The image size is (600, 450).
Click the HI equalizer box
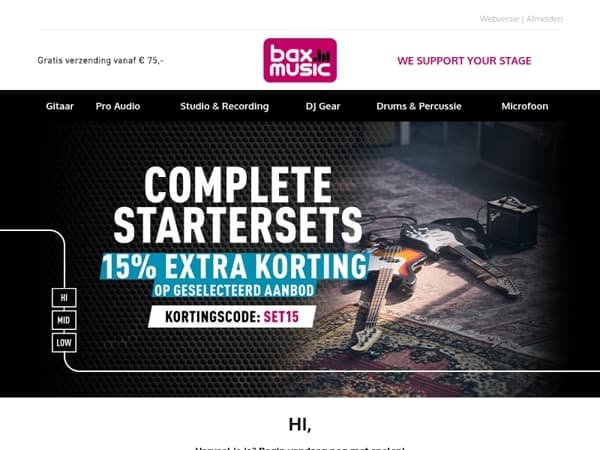64,297
